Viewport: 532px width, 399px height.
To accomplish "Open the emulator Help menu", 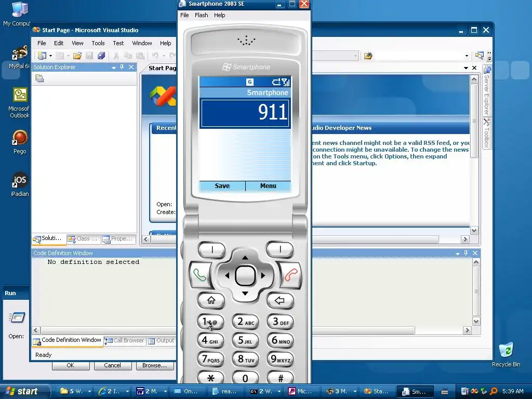I will [x=220, y=15].
